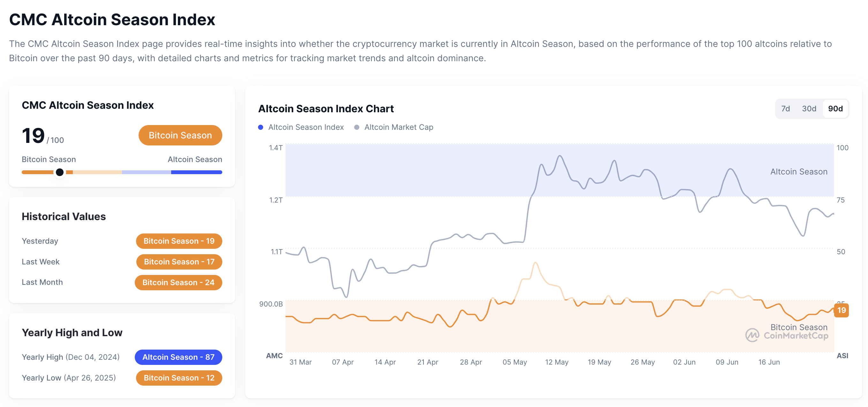Click the orange Bitcoin Season status badge
The width and height of the screenshot is (868, 407).
point(180,135)
